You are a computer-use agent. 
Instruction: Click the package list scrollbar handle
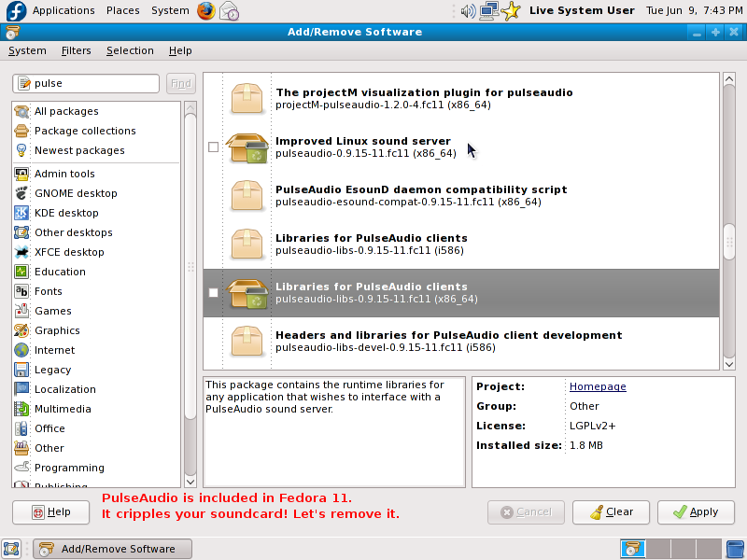729,242
